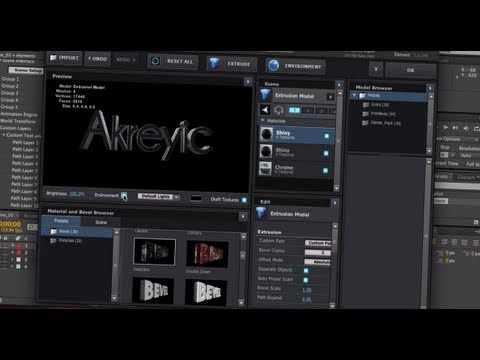
Task: Click the Undo button
Action: [x=98, y=59]
